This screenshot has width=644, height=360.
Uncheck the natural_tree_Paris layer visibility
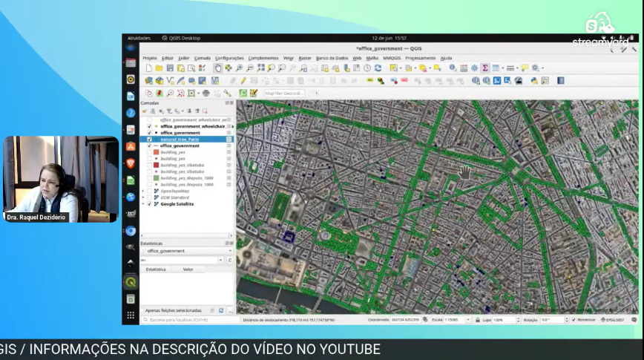point(150,140)
